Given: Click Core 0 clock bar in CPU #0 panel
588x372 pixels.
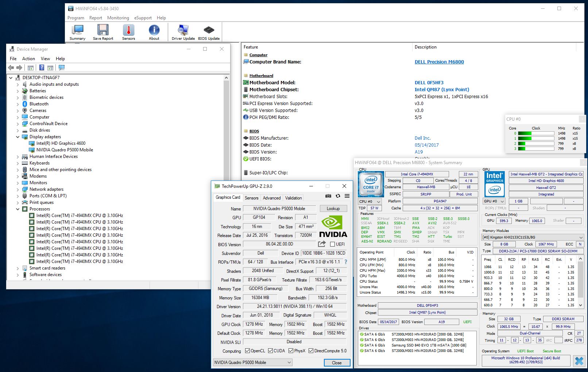Looking at the screenshot, I should click(x=536, y=133).
